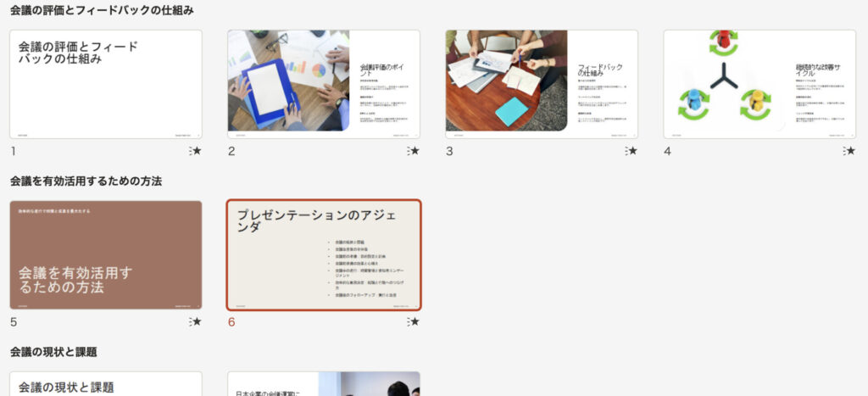Screen dimensions: 868x396
Task: Select the 日本企業の会議運営 slide thumbnail at bottom
Action: pyautogui.click(x=324, y=384)
